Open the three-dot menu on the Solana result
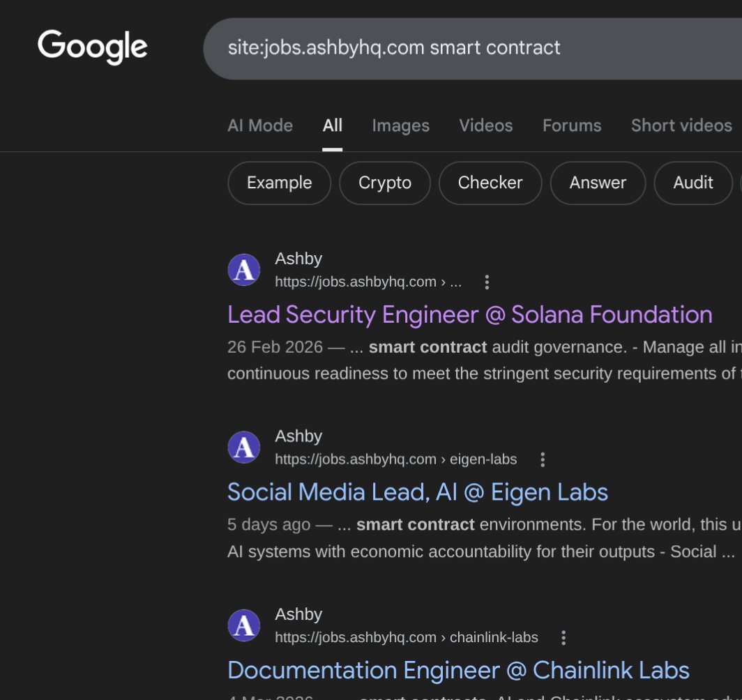 [x=486, y=282]
